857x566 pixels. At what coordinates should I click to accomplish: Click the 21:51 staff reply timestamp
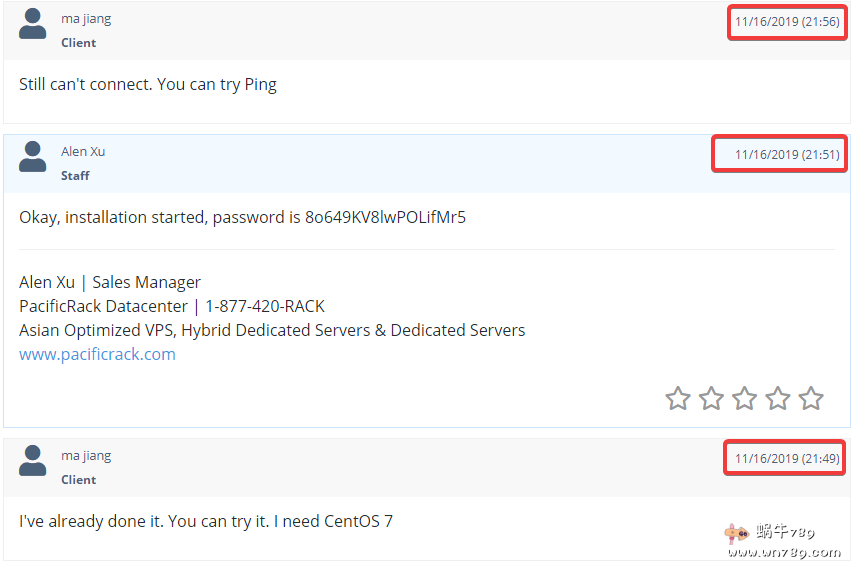[786, 154]
